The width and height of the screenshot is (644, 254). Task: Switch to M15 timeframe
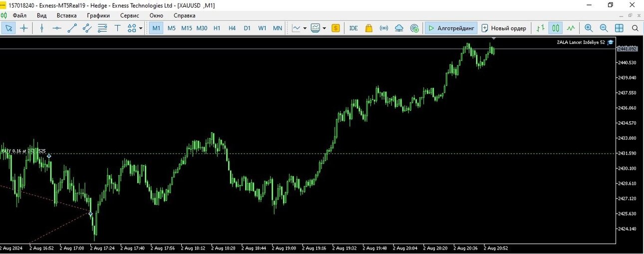tap(186, 28)
